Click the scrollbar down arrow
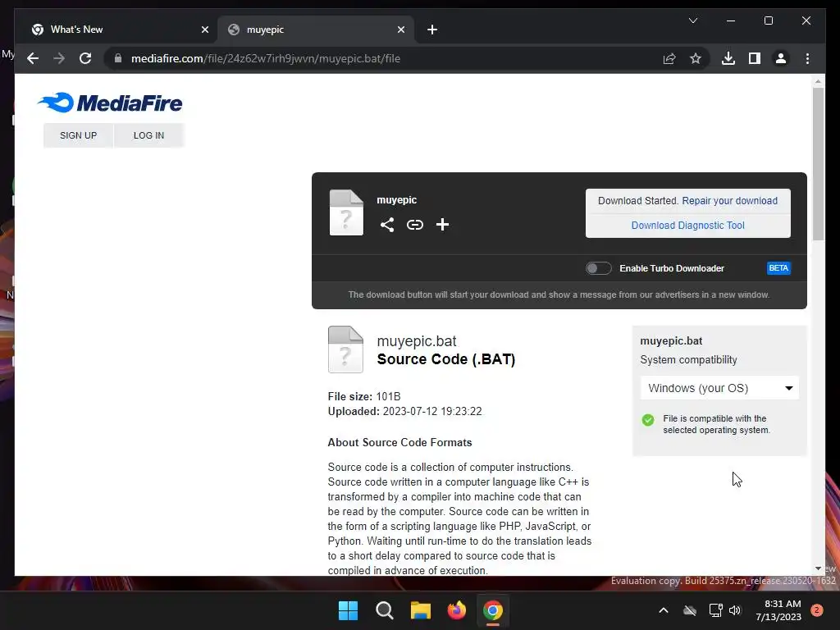 pos(818,568)
